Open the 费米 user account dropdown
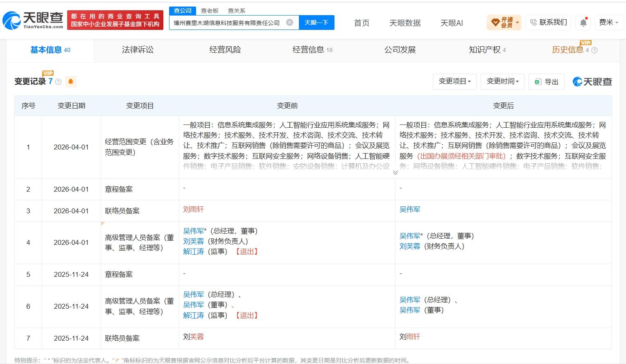 (609, 23)
